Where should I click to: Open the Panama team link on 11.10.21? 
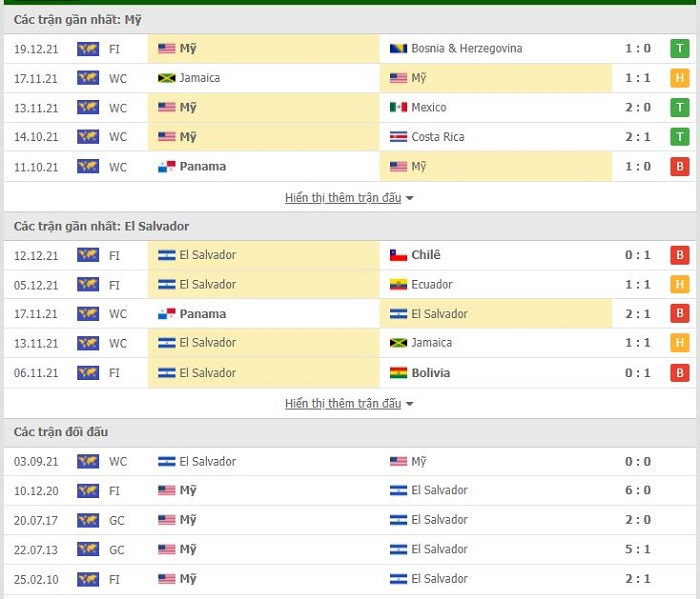[x=202, y=167]
